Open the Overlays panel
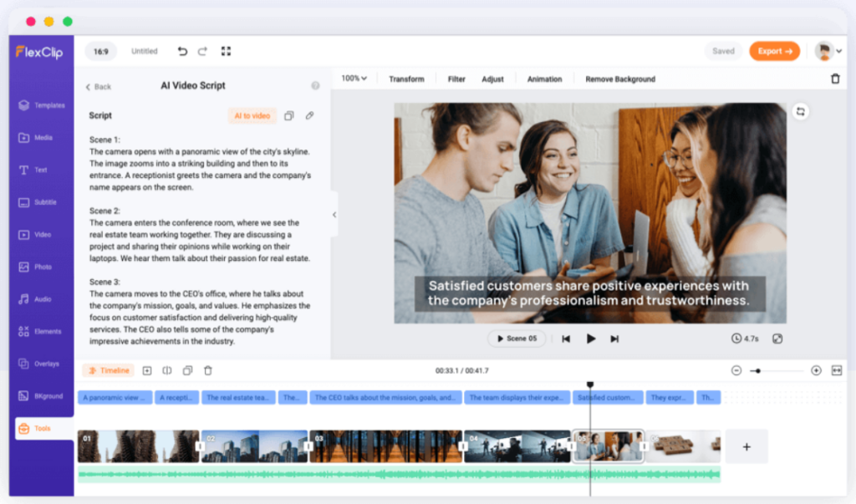856x504 pixels. (x=43, y=363)
